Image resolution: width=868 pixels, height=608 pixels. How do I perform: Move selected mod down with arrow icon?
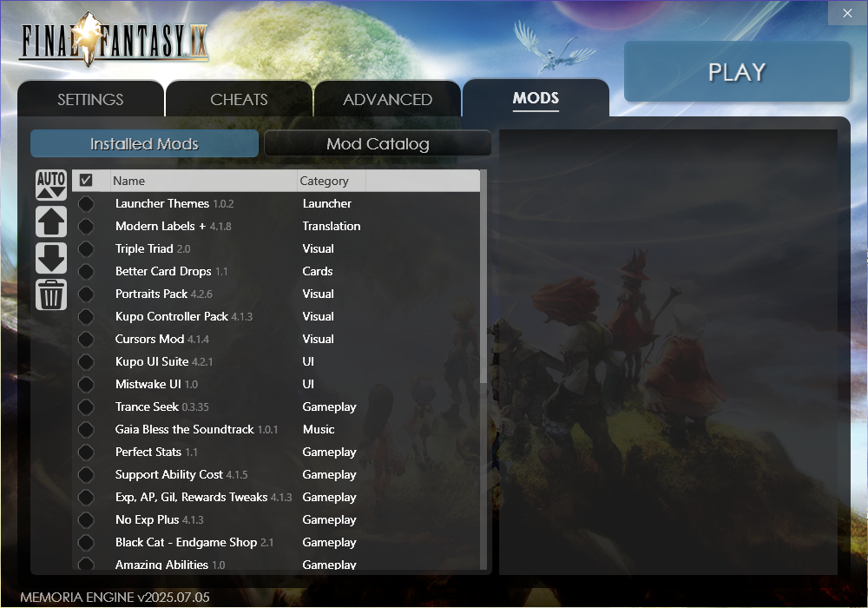click(x=51, y=258)
